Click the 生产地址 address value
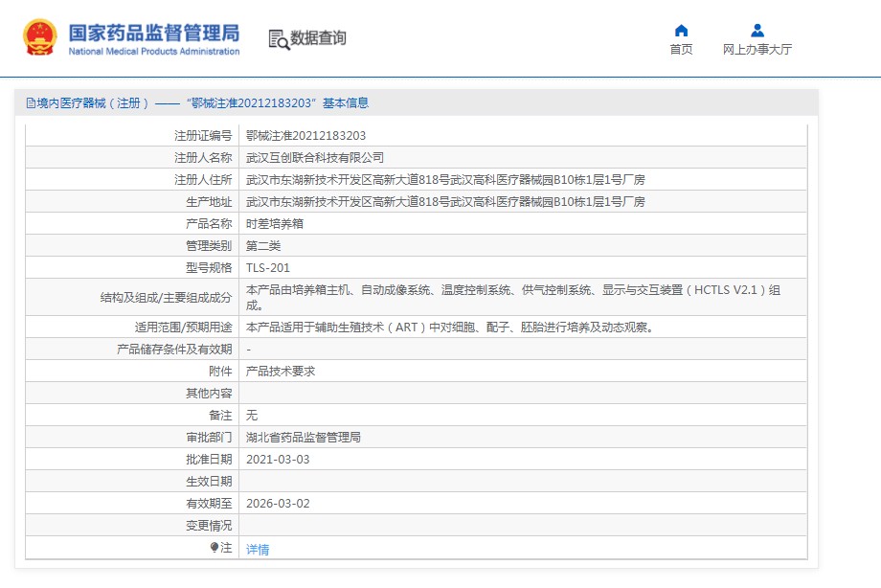This screenshot has height=588, width=881. [x=445, y=201]
